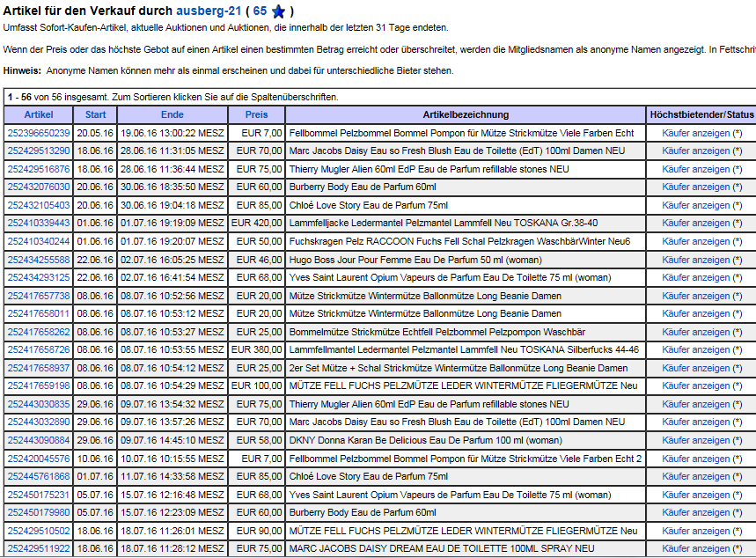This screenshot has width=756, height=558.
Task: Click the Höchstbietender/Status column header
Action: [701, 114]
